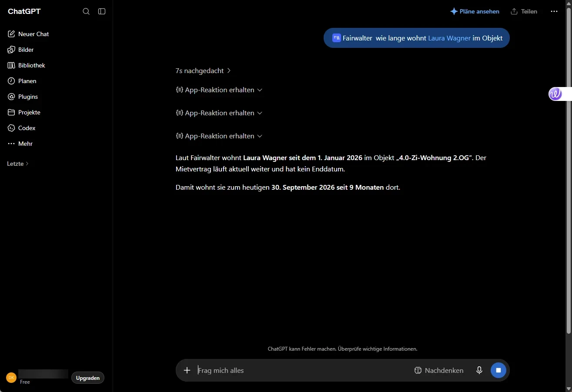Collapse sidebar with the panel icon
This screenshot has width=572, height=392.
102,11
